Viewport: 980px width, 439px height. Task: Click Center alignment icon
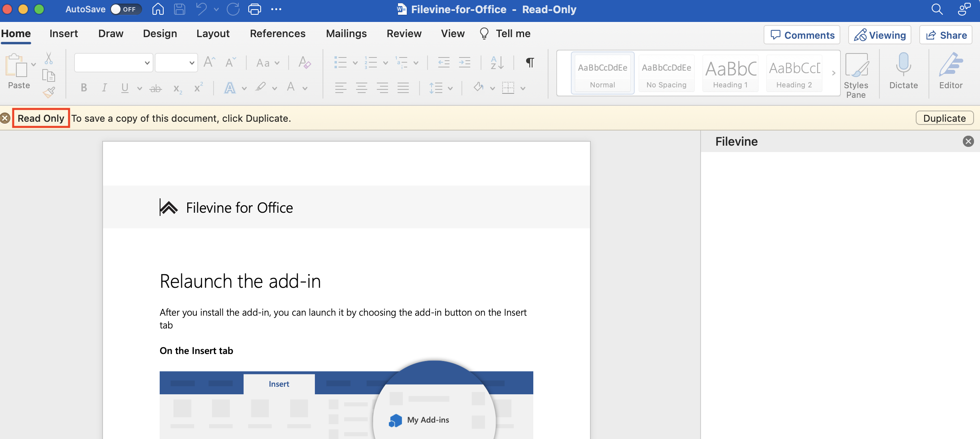click(361, 88)
